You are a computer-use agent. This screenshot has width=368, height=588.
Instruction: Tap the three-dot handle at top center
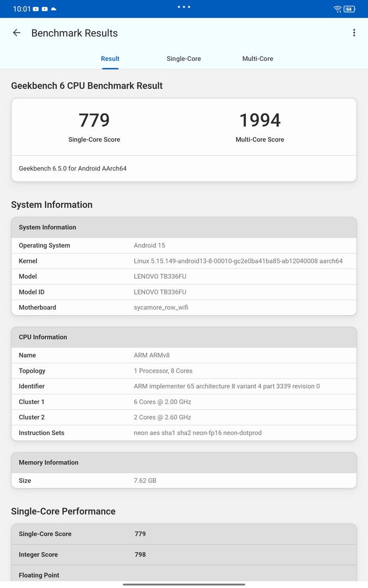[184, 7]
